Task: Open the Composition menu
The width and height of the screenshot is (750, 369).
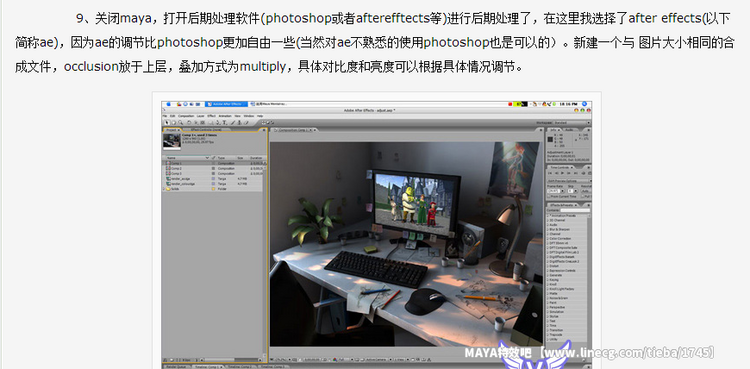Action: click(x=186, y=116)
